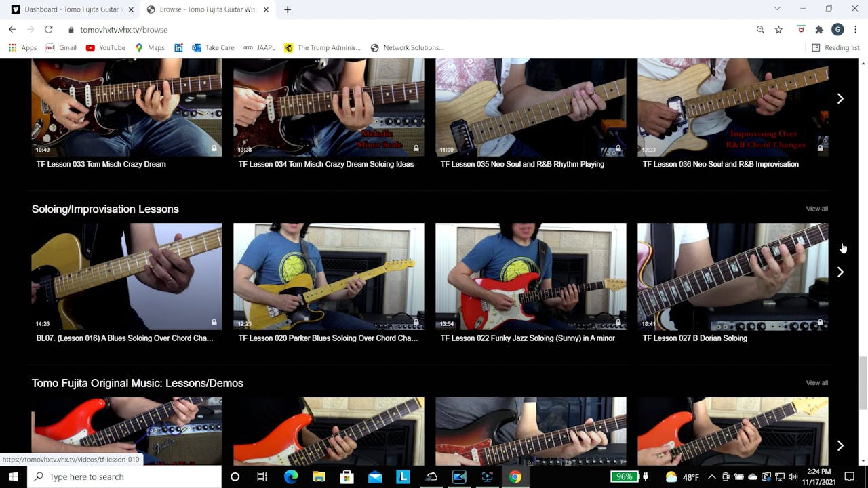Expand the Soloing/Improvisation carousel with the right chevron
This screenshot has width=868, height=488.
click(x=840, y=272)
